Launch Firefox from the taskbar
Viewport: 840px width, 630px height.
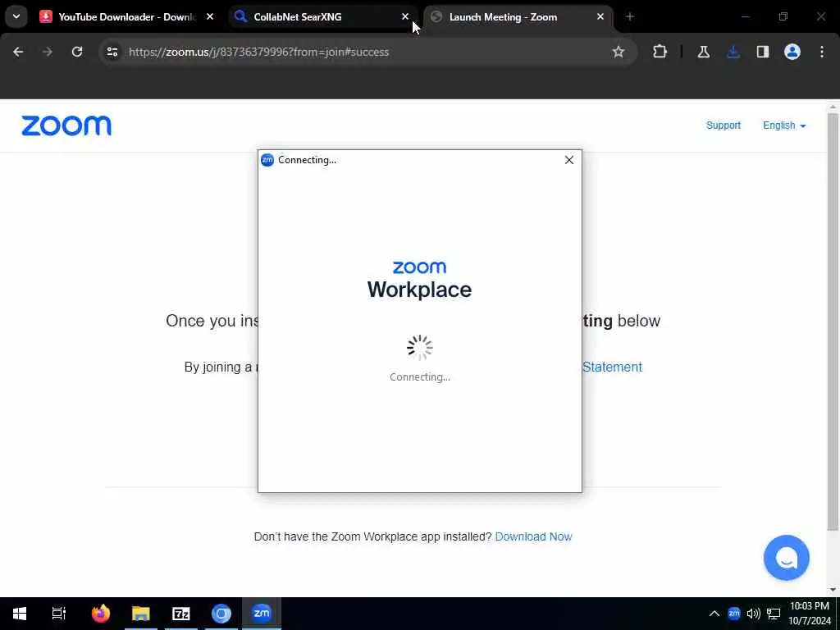click(101, 614)
